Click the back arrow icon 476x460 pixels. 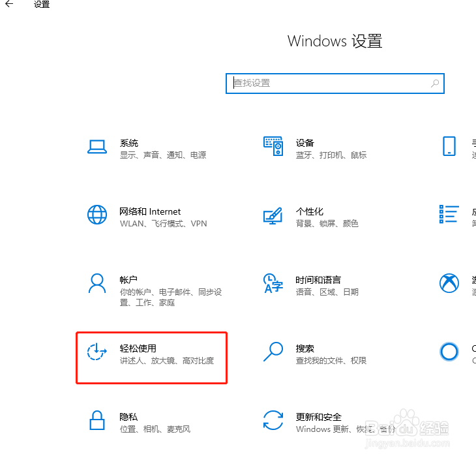tap(9, 4)
